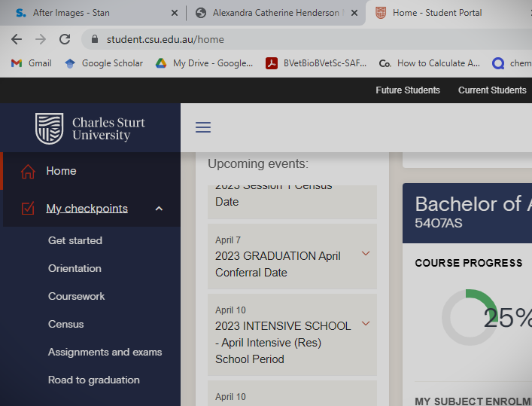Expand the April 10 INTENSIVE SCHOOL event chevron
The width and height of the screenshot is (532, 406).
(366, 323)
